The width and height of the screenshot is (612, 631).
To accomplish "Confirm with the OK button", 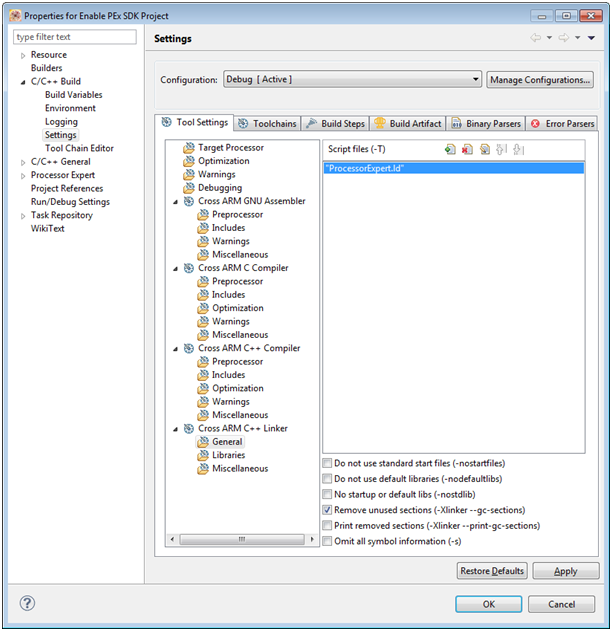I will pyautogui.click(x=488, y=604).
